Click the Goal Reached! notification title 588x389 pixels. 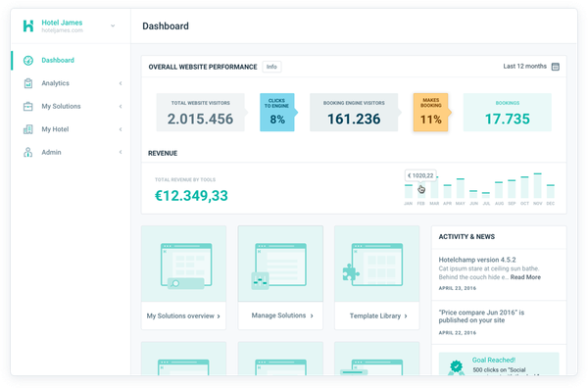tap(494, 361)
